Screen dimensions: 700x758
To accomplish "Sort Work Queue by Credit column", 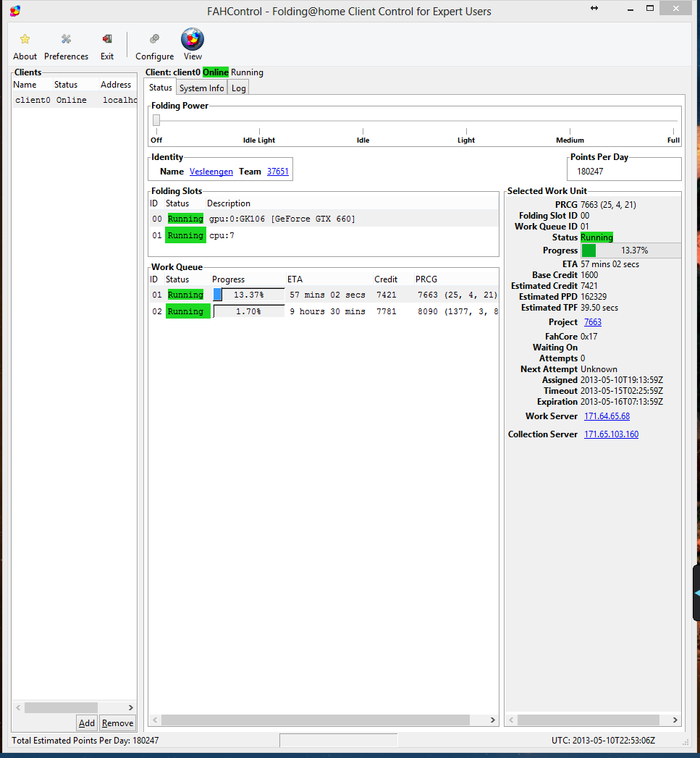I will (392, 279).
